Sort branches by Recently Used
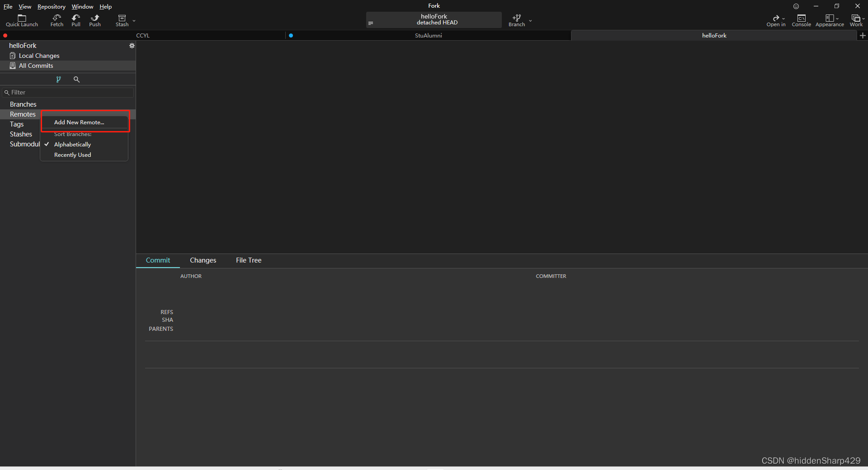The width and height of the screenshot is (868, 470). coord(85,155)
